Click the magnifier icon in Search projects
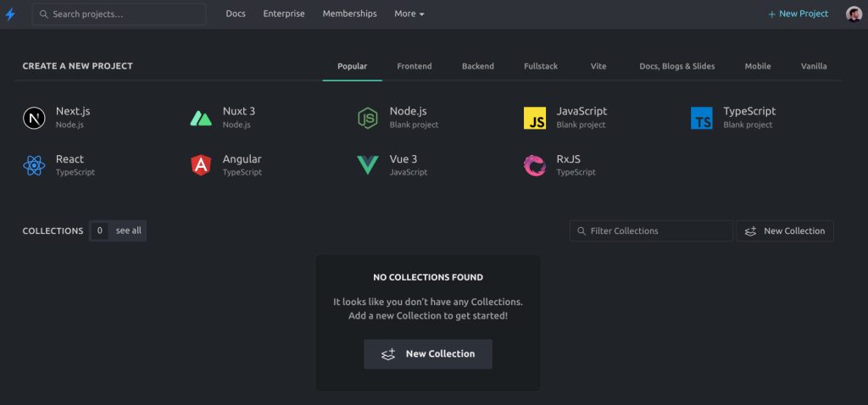This screenshot has width=868, height=405. pyautogui.click(x=44, y=14)
